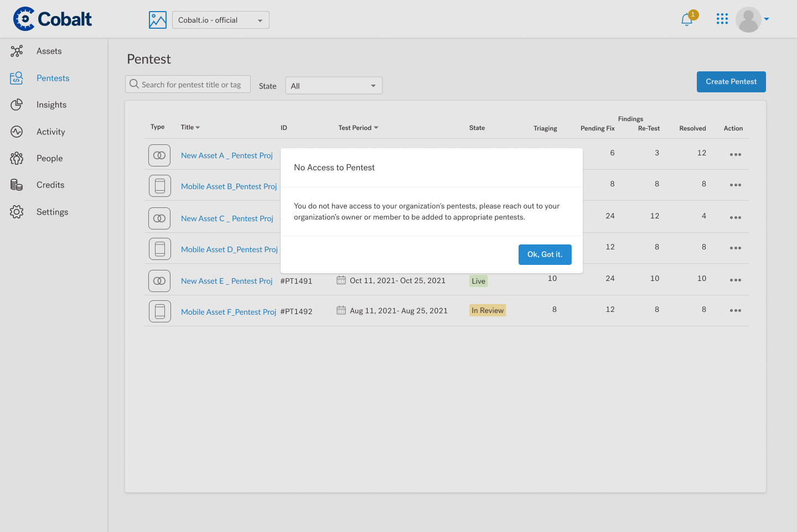Go to Assets in the sidebar
This screenshot has height=532, width=797.
pos(49,51)
